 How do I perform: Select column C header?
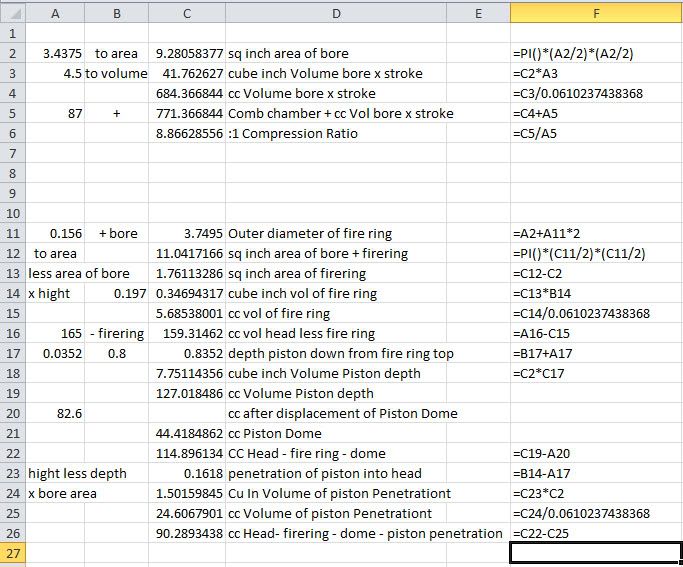click(x=187, y=14)
